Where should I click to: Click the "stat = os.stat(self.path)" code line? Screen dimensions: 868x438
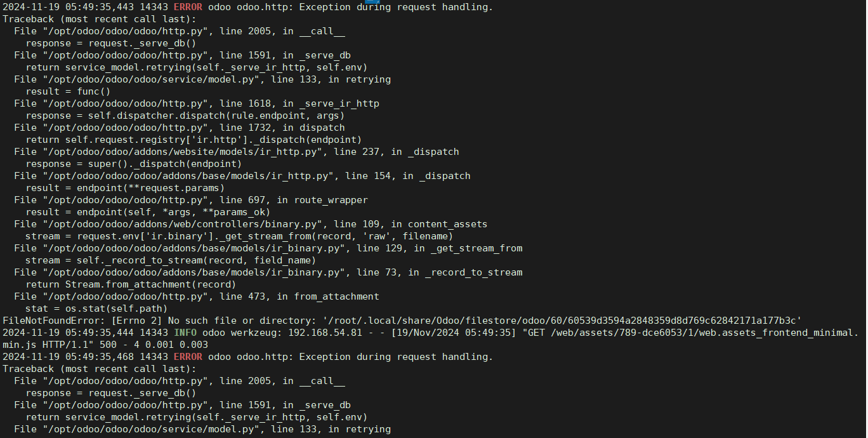[96, 309]
